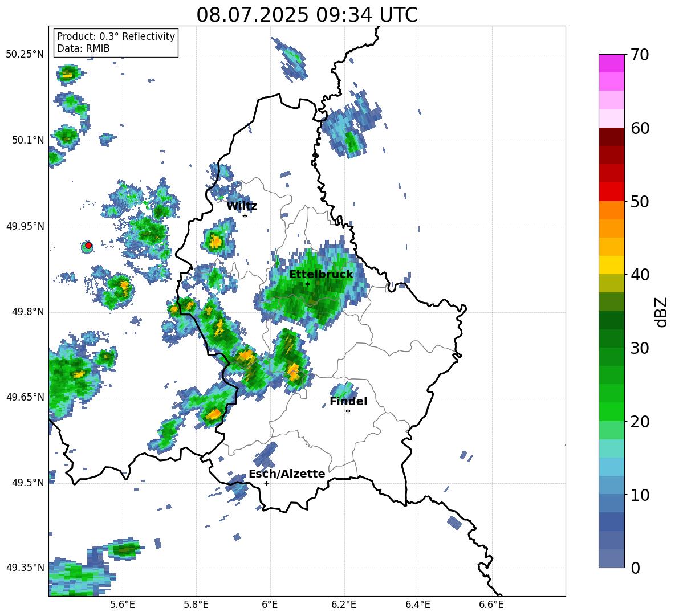675x616 pixels.
Task: Click the Findel station label
Action: coord(348,401)
